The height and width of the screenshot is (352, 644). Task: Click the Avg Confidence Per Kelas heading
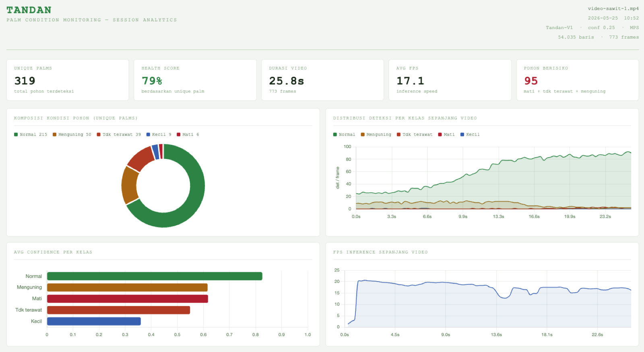pyautogui.click(x=53, y=252)
